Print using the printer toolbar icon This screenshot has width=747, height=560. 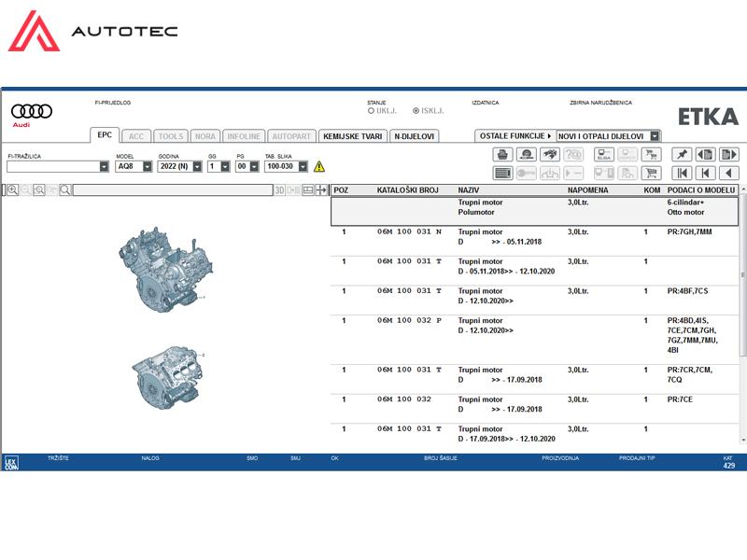(x=502, y=154)
